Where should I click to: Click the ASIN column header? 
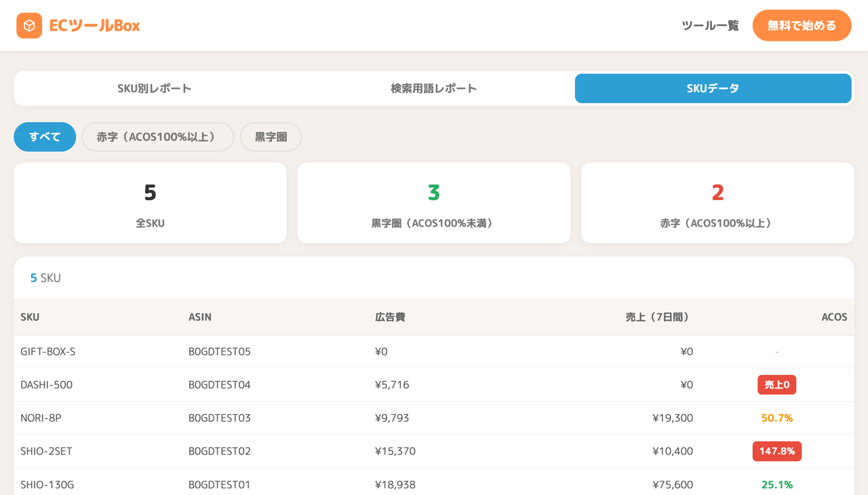pyautogui.click(x=200, y=317)
